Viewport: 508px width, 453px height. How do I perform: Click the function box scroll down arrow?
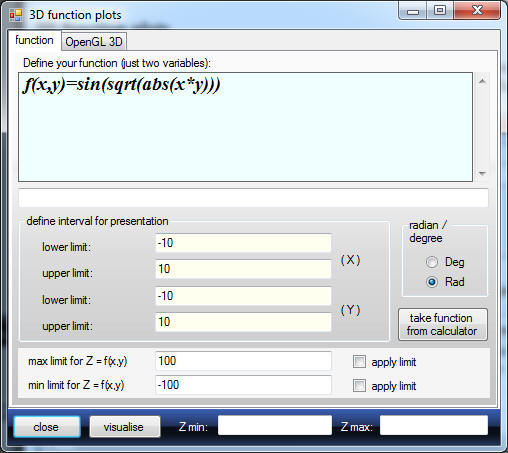click(x=482, y=173)
